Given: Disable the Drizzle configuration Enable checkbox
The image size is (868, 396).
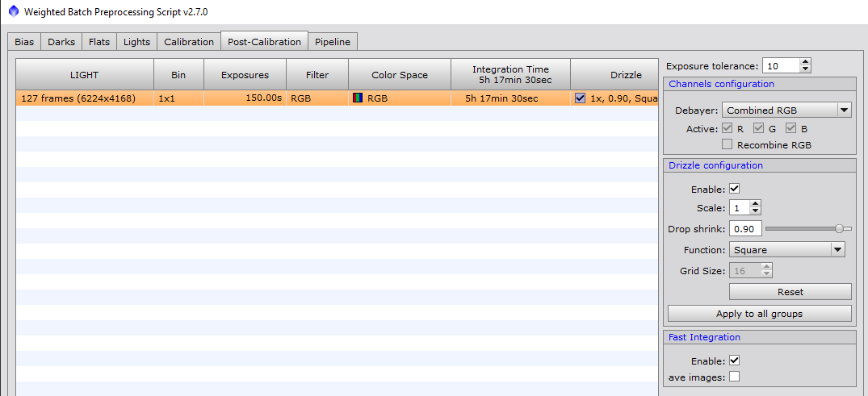Looking at the screenshot, I should pos(734,190).
